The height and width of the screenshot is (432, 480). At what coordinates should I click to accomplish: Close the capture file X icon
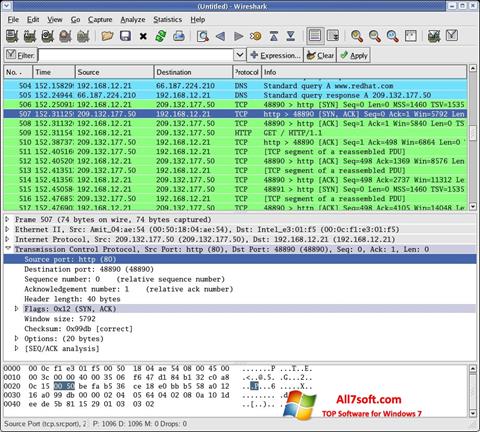click(143, 36)
